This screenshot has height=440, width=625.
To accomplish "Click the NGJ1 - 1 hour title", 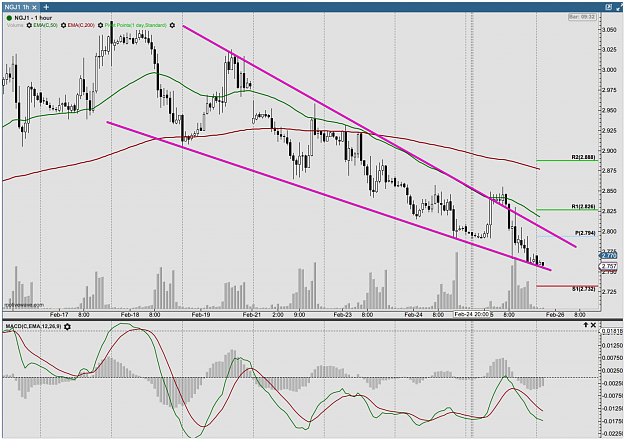I will click(33, 18).
